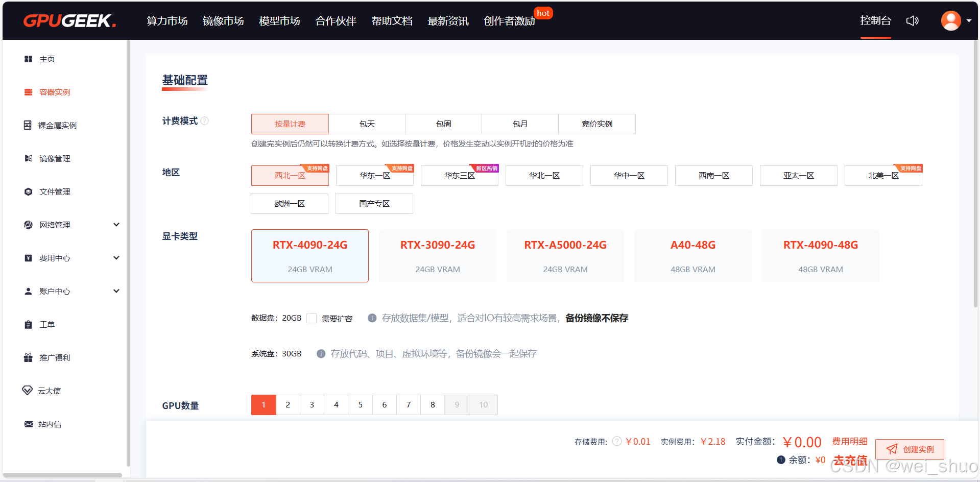
Task: Tick the 需要扩容 checkbox
Action: click(312, 318)
